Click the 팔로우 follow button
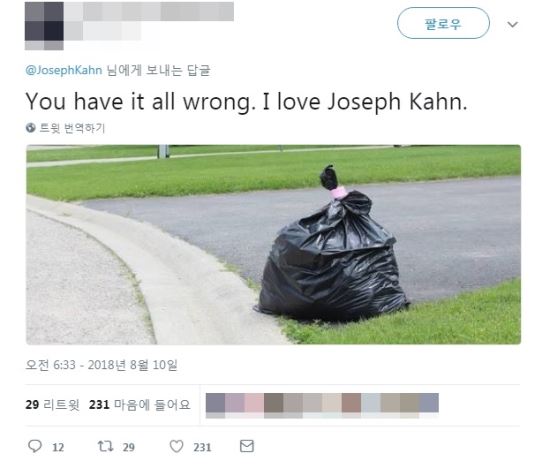550x475 pixels. click(443, 23)
